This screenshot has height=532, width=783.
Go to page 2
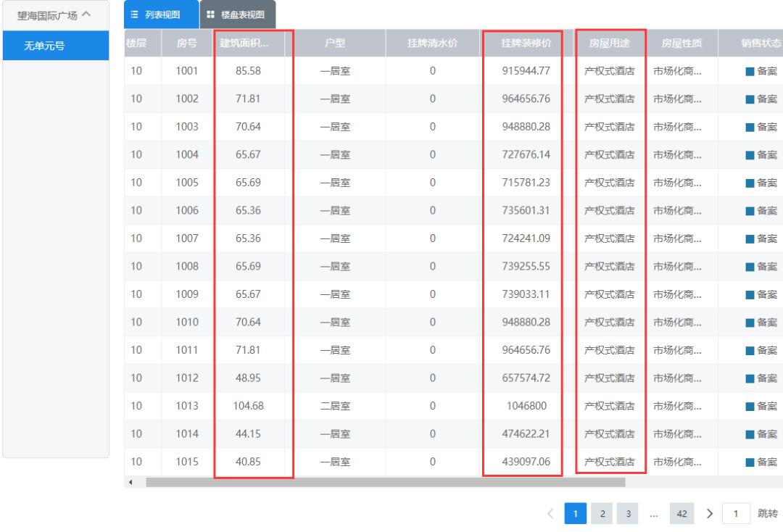(602, 514)
